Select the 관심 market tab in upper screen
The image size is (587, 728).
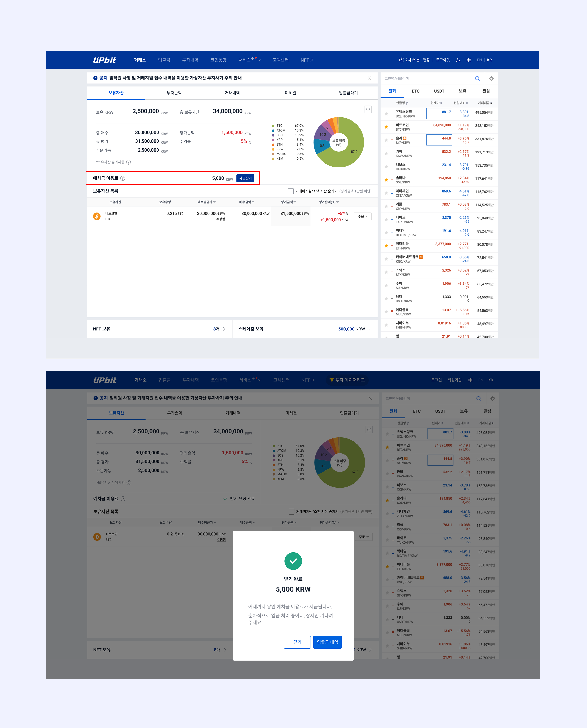tap(486, 91)
